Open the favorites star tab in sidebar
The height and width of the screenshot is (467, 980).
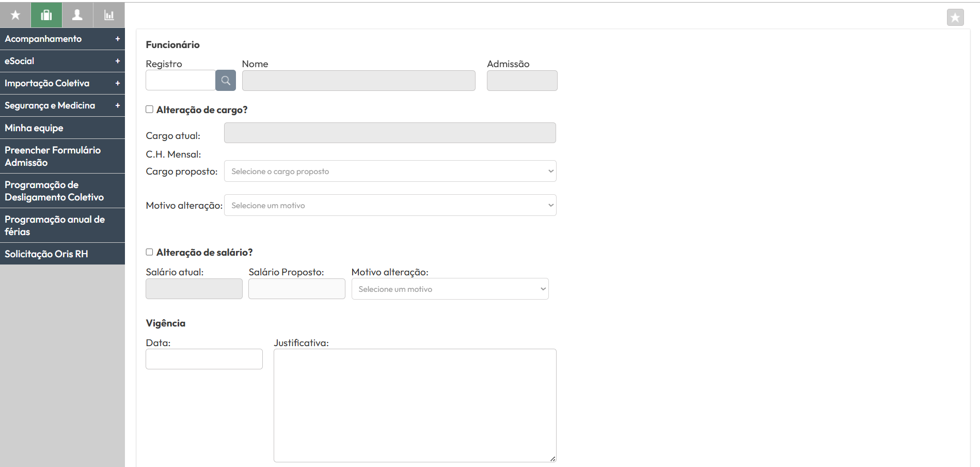click(15, 15)
